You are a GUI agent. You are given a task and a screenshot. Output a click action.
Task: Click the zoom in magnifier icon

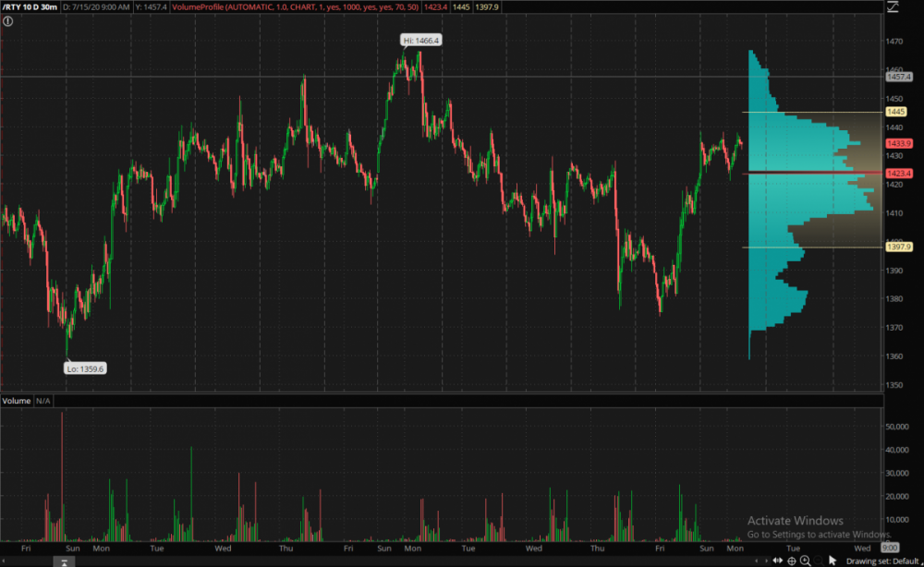click(x=806, y=560)
